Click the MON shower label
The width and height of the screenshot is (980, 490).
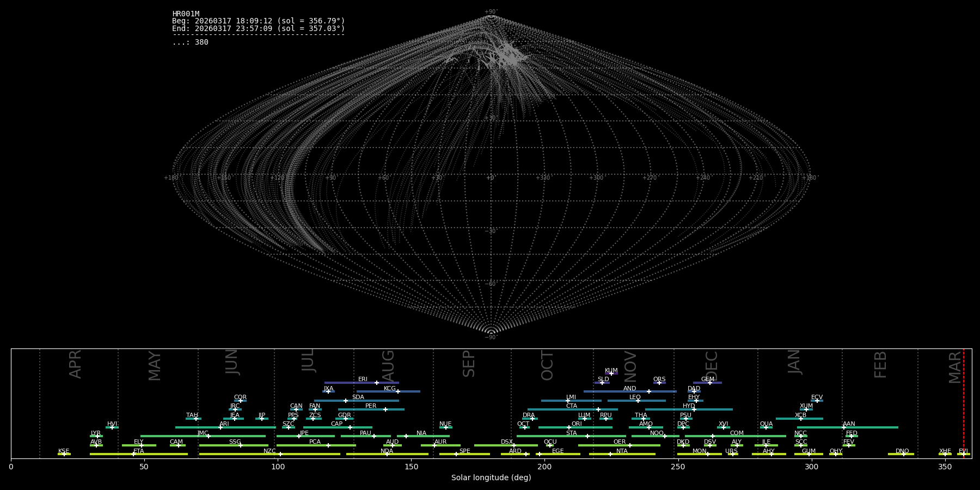tap(699, 451)
